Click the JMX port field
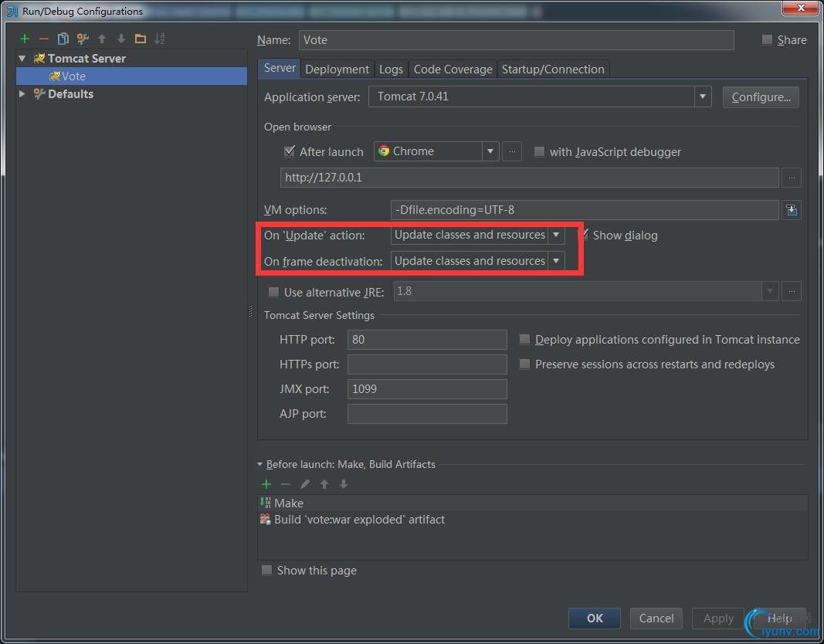 427,388
